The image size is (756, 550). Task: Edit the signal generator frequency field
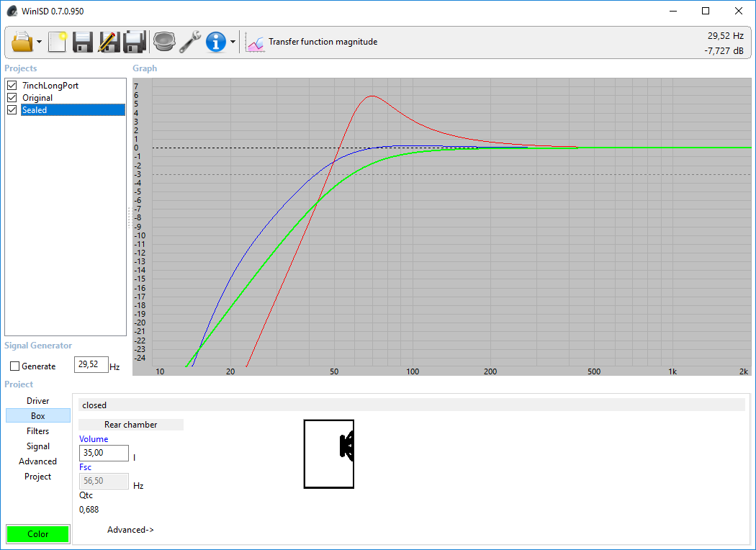point(91,364)
